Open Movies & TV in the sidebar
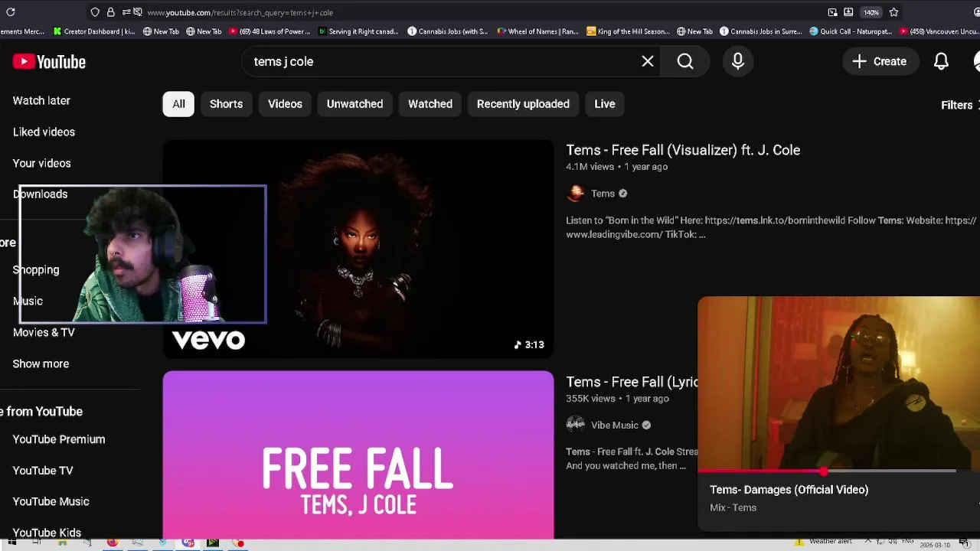 pos(44,332)
